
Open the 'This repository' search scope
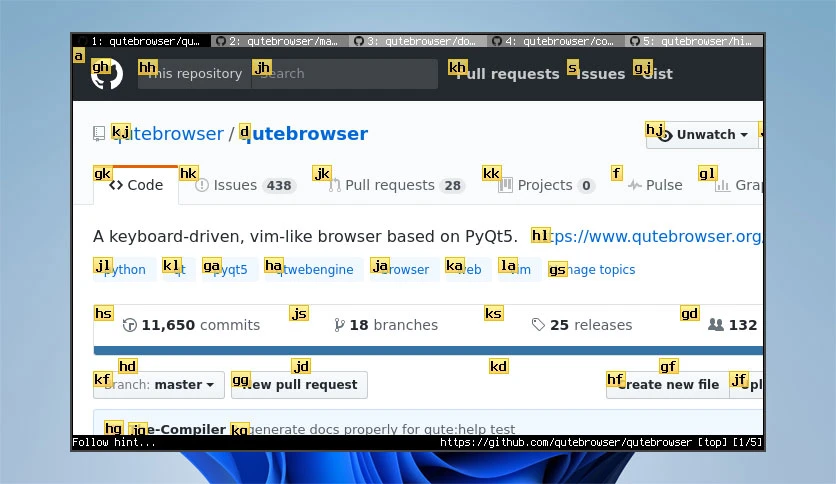tap(194, 74)
